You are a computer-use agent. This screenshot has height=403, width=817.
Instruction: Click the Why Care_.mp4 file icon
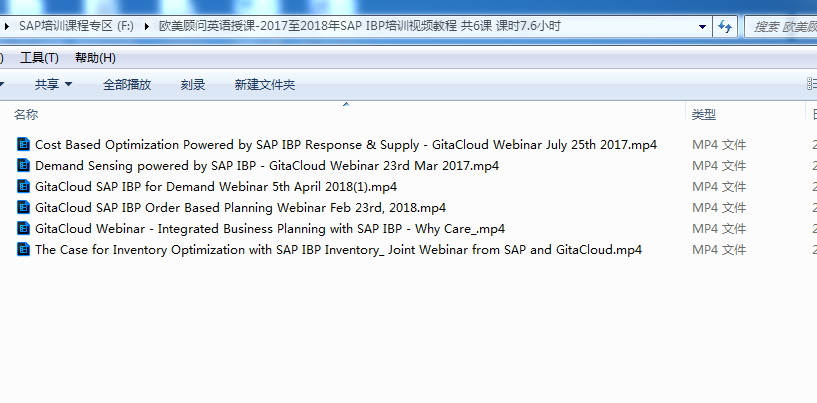click(x=23, y=228)
